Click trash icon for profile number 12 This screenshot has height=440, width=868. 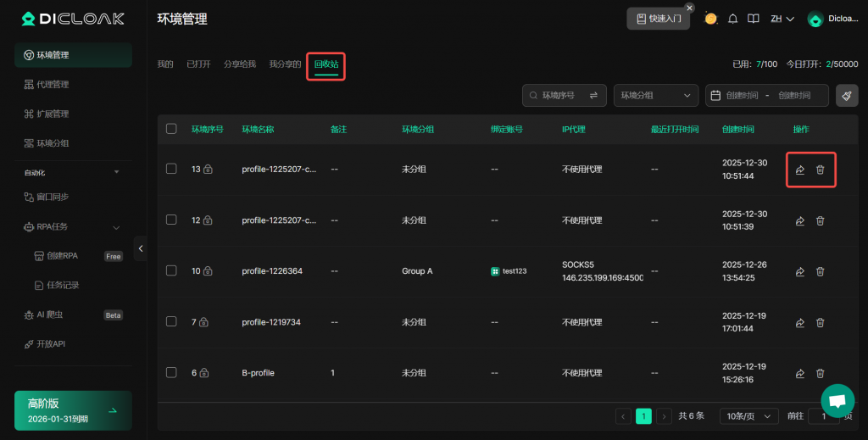coord(820,220)
